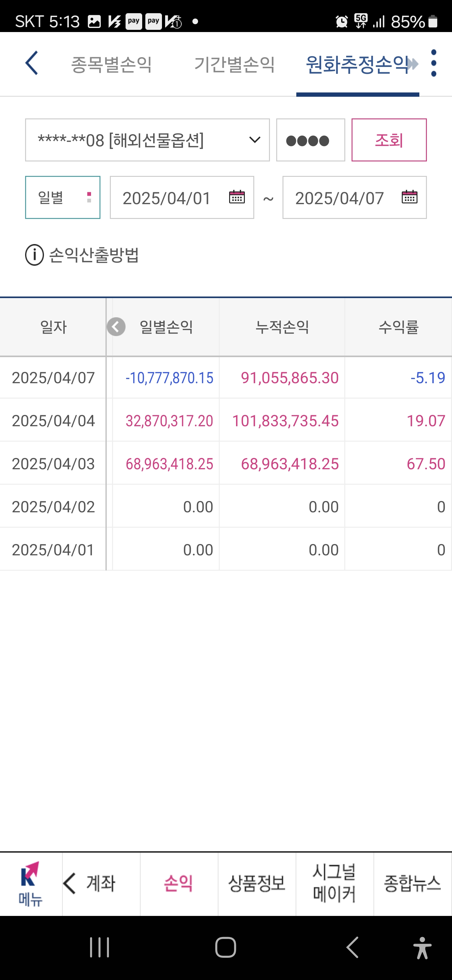
Task: Tap the 누적손익 column header
Action: coord(282,327)
